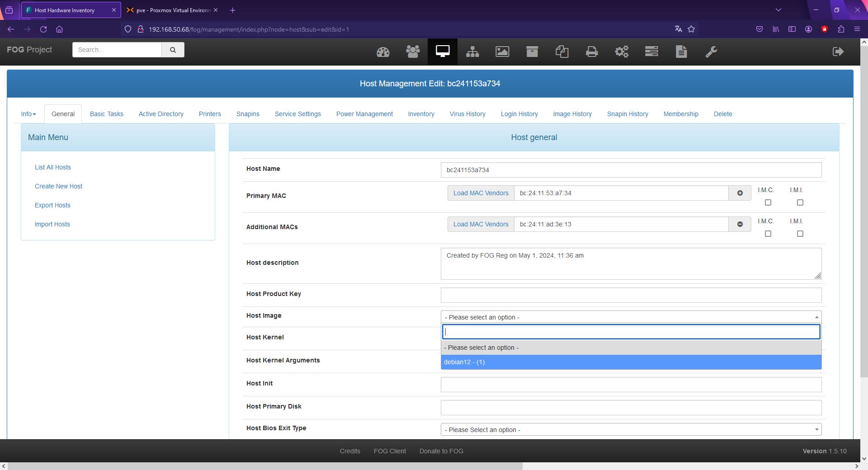Open the Hosts management monitor icon

(443, 52)
